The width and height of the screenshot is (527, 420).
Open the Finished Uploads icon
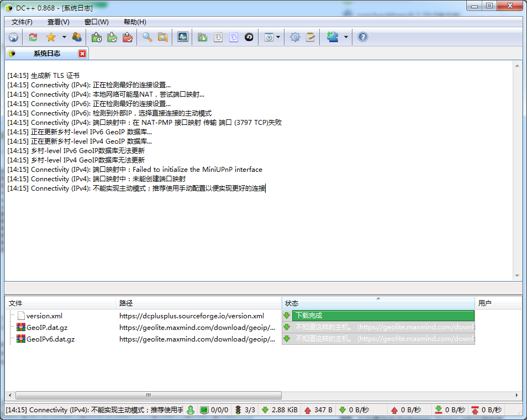click(x=128, y=38)
